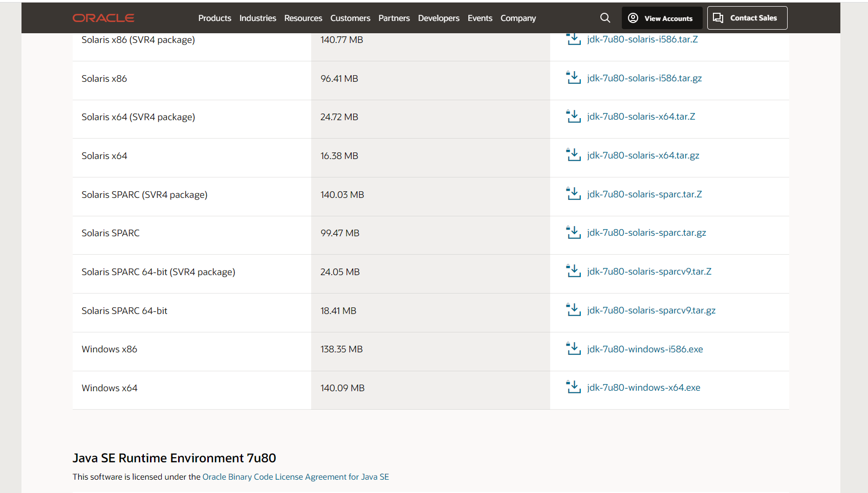
Task: Click download icon for jdk-7u80-windows-x64.exe
Action: (x=573, y=387)
